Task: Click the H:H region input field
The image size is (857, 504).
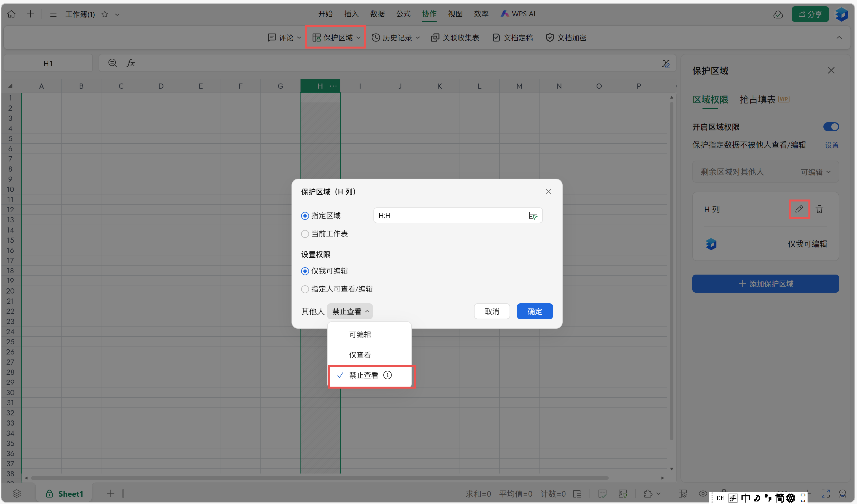Action: click(x=449, y=216)
